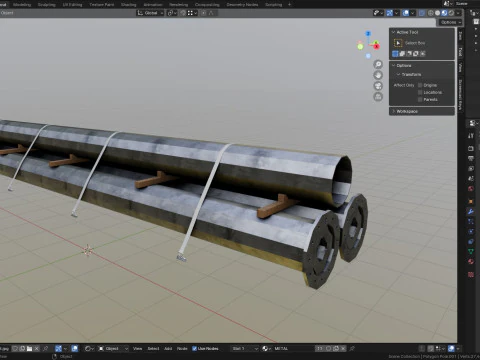The height and width of the screenshot is (360, 480).
Task: Switch to rendered viewport shading
Action: click(451, 13)
